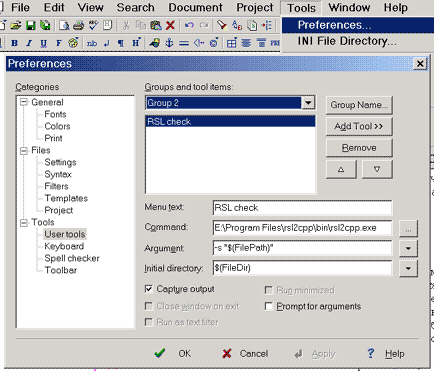
Task: Collapse the Tools tree node
Action: click(x=24, y=223)
